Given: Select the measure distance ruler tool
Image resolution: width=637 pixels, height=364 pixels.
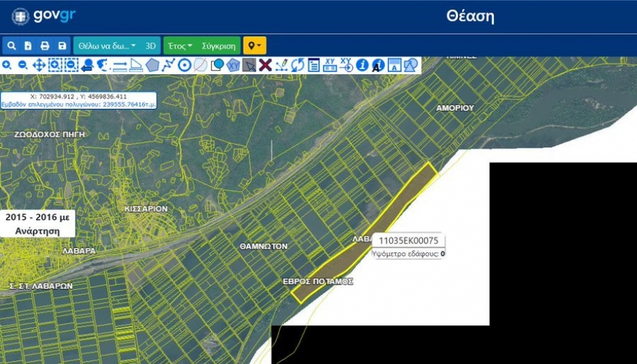Looking at the screenshot, I should [119, 65].
